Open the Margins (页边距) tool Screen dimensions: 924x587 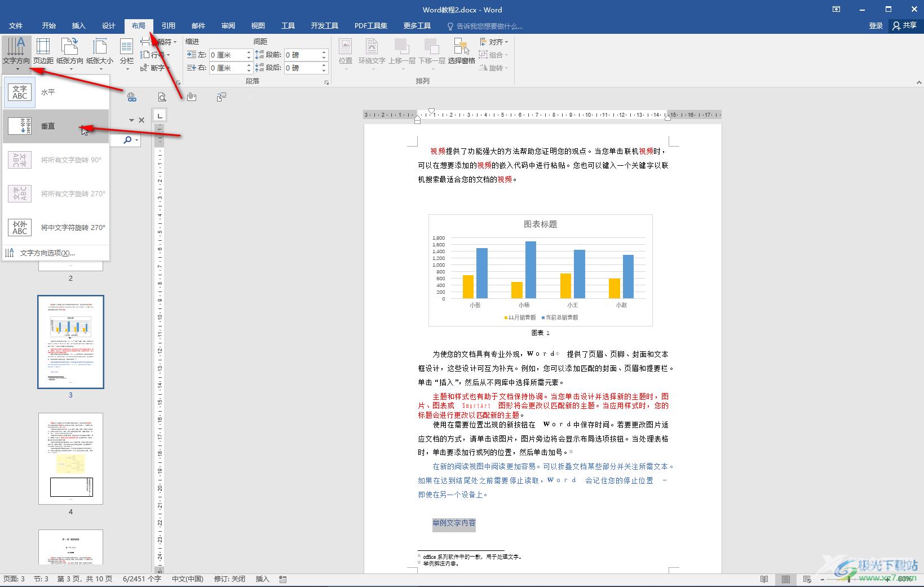coord(43,54)
